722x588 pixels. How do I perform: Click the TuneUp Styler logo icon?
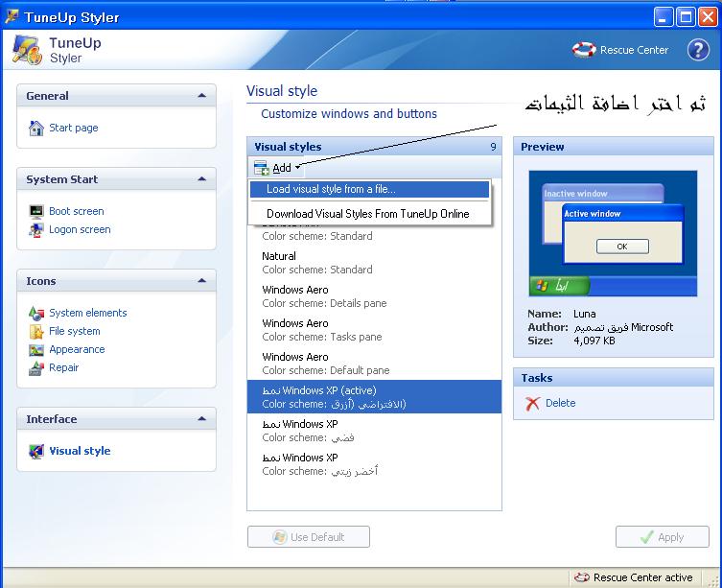[27, 50]
